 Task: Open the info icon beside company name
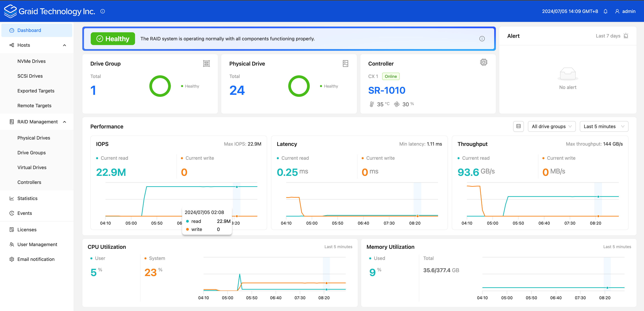102,11
